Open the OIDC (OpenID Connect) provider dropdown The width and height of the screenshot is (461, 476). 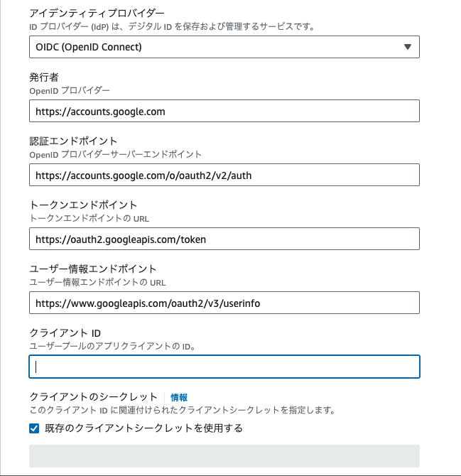[x=224, y=47]
